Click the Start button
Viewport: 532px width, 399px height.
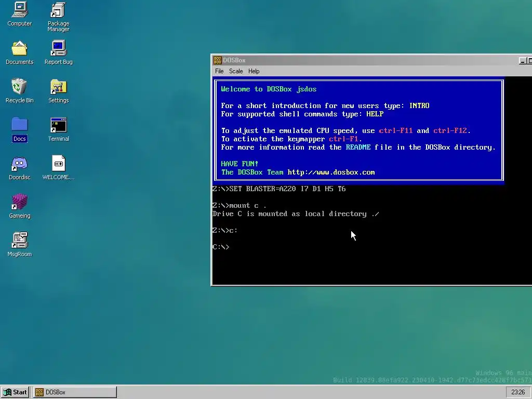(x=15, y=392)
